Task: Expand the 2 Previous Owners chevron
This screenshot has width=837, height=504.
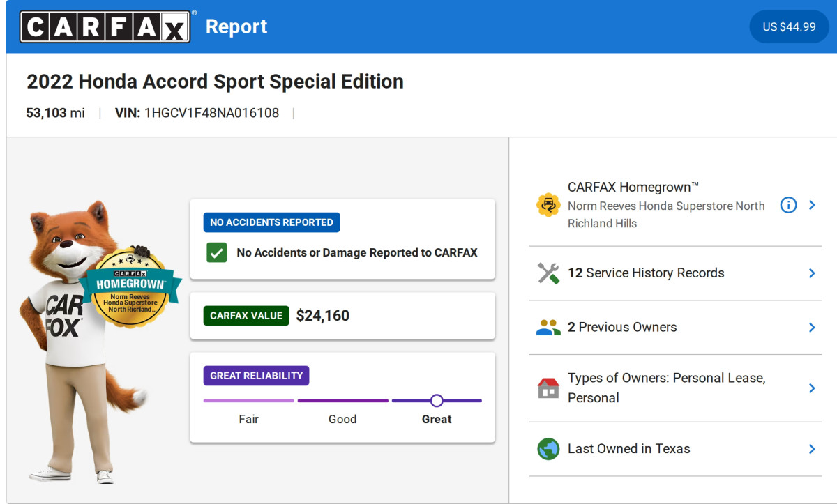Action: pos(812,328)
